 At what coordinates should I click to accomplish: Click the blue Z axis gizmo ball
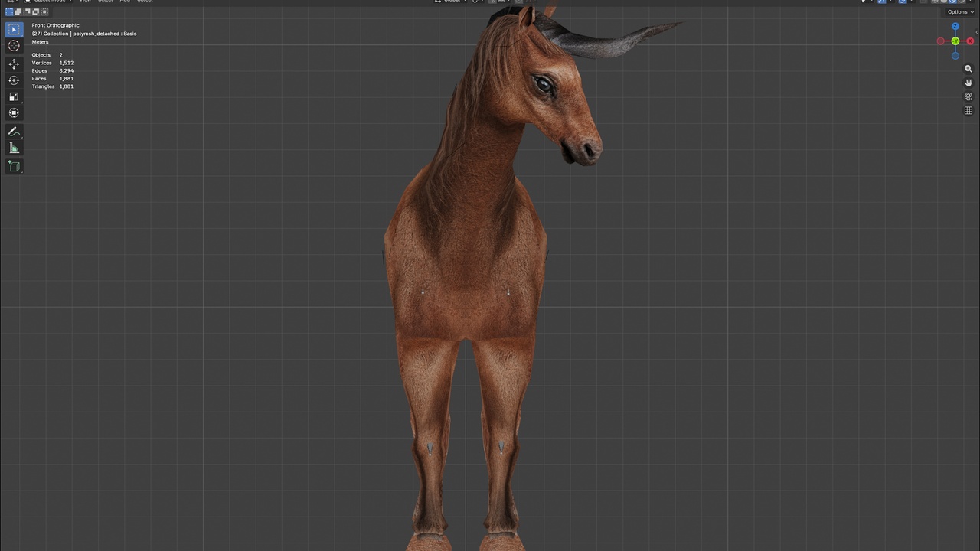click(955, 27)
